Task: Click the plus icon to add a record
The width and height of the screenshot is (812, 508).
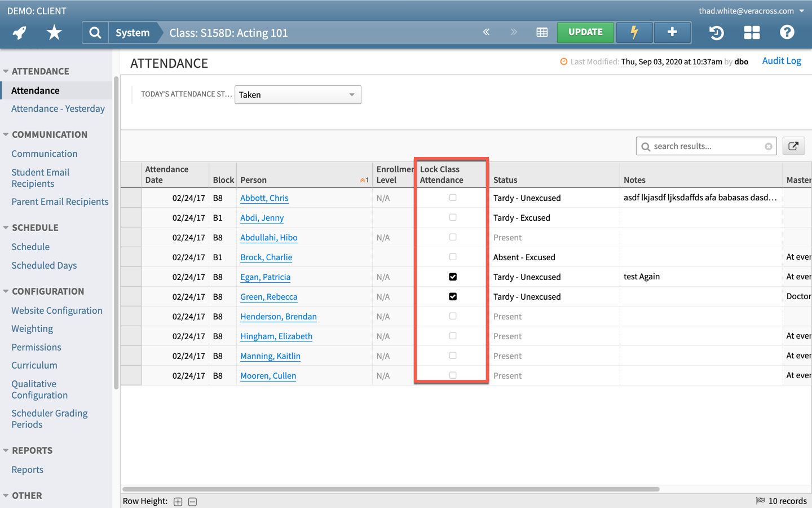Action: pos(672,32)
